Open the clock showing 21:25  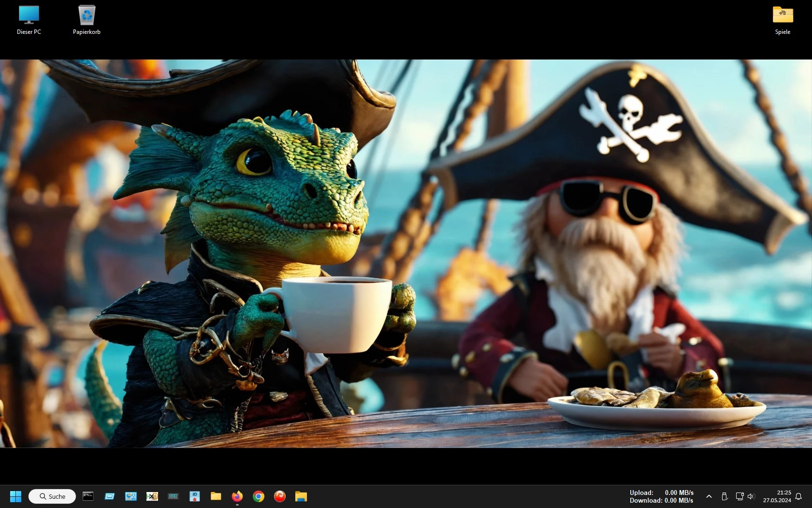[x=777, y=496]
